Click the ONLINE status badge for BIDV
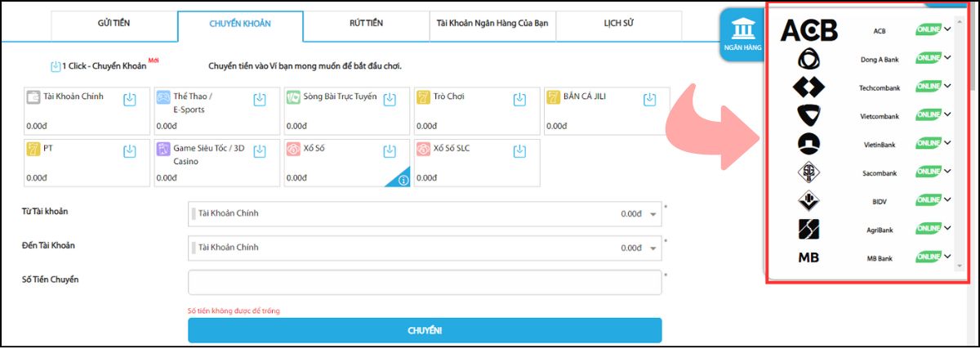 [x=929, y=200]
